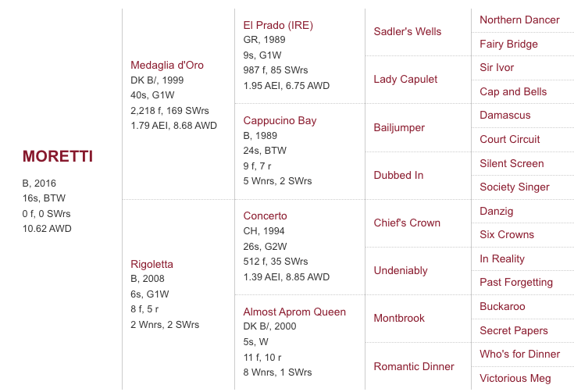Click Montbrook ancestor link
The height and width of the screenshot is (392, 574).
point(399,318)
